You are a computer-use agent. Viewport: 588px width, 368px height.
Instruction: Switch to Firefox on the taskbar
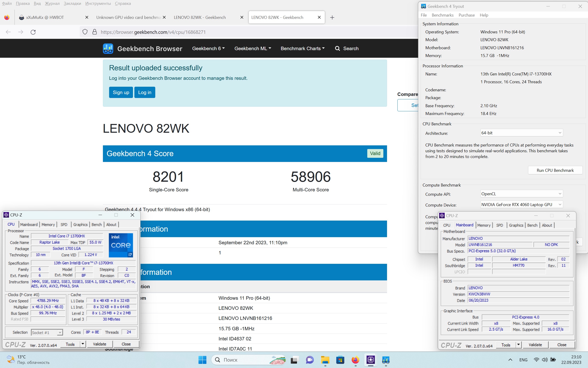coord(355,360)
